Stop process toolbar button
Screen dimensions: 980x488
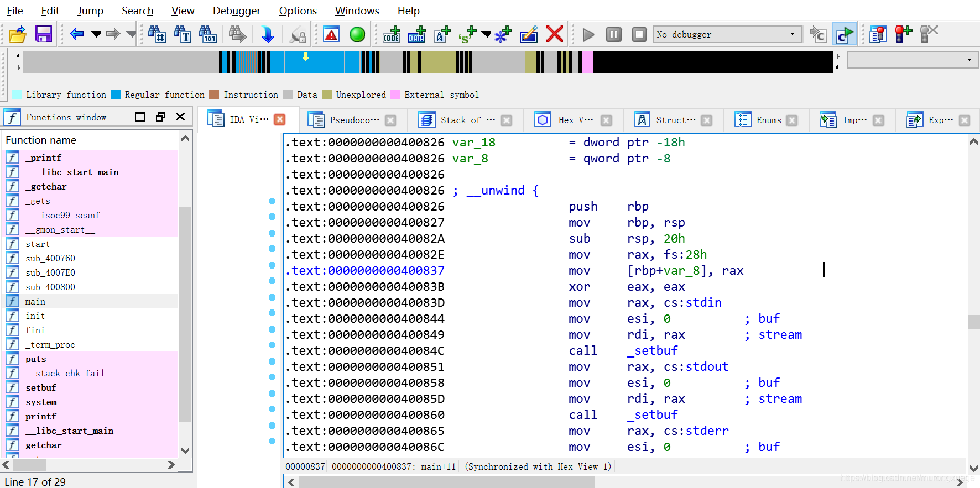[639, 34]
